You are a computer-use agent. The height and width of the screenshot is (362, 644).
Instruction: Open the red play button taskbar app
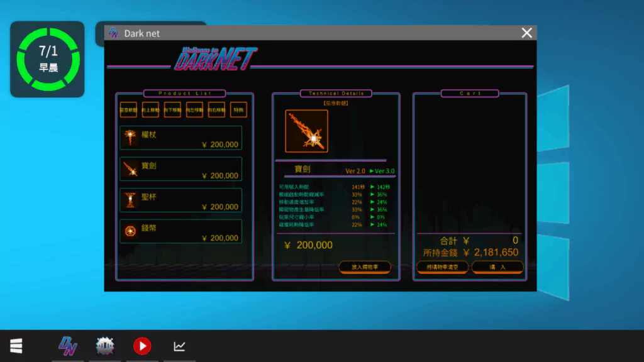[x=142, y=346]
